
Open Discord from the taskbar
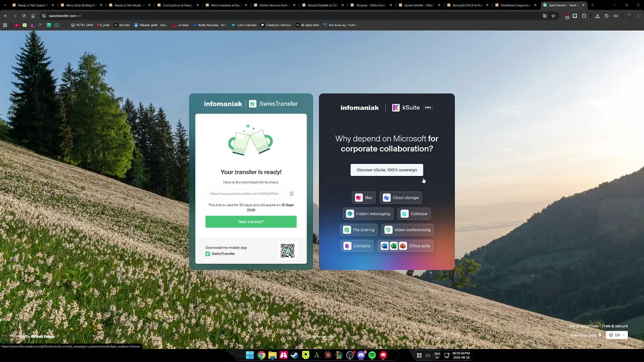pos(361,355)
